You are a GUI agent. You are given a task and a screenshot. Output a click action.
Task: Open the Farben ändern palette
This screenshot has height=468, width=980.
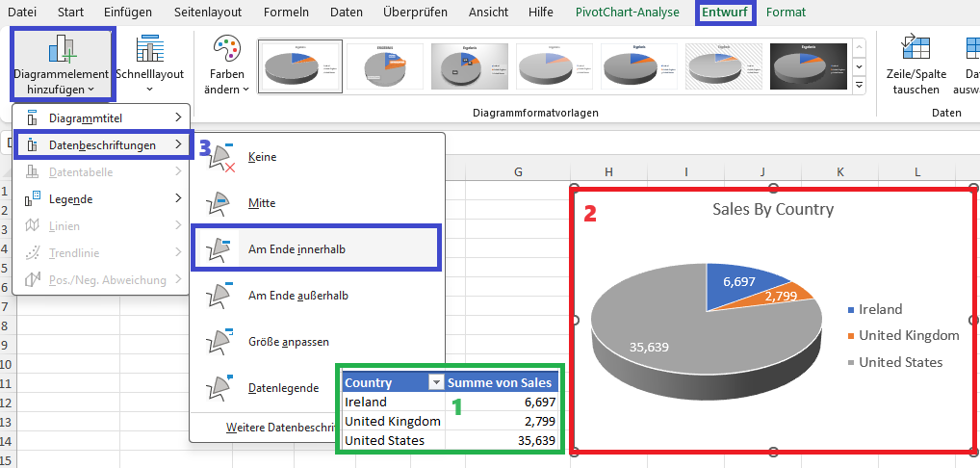click(x=227, y=64)
